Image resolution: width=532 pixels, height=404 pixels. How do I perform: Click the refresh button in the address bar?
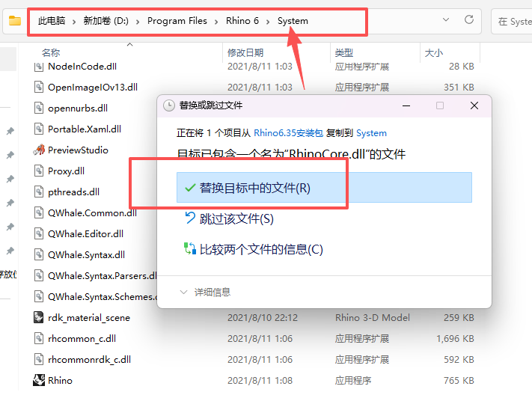click(469, 19)
